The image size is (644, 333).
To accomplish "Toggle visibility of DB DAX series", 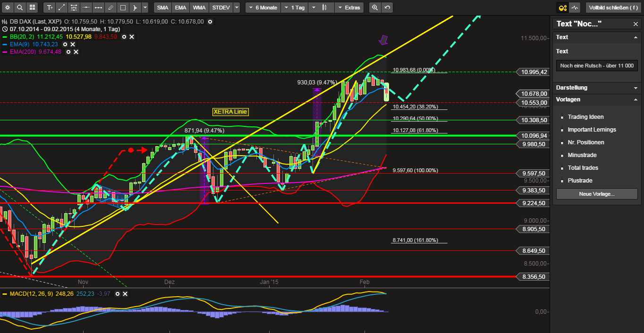I will point(210,22).
